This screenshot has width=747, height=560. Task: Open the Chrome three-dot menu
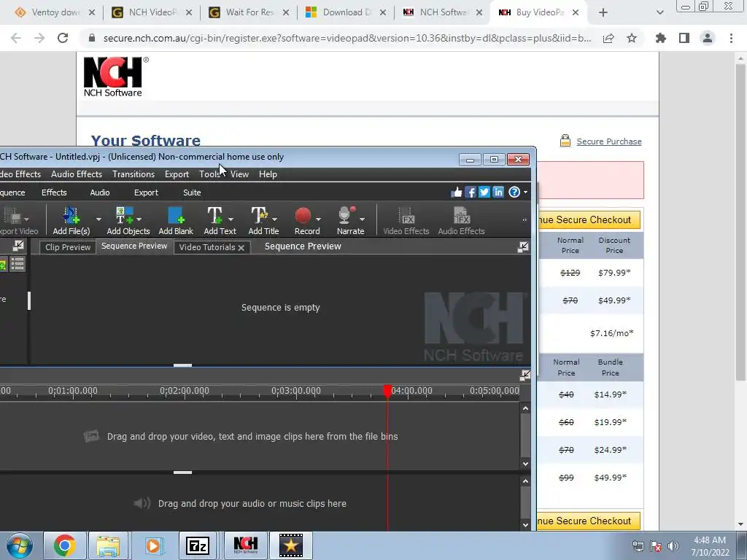click(731, 38)
